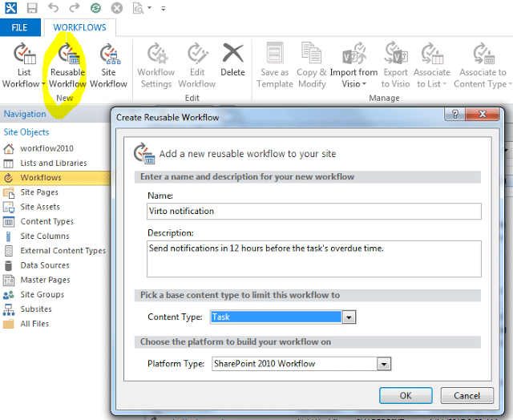Click the Undo arrow icon
Viewport: 513px width, 420px height.
point(54,7)
